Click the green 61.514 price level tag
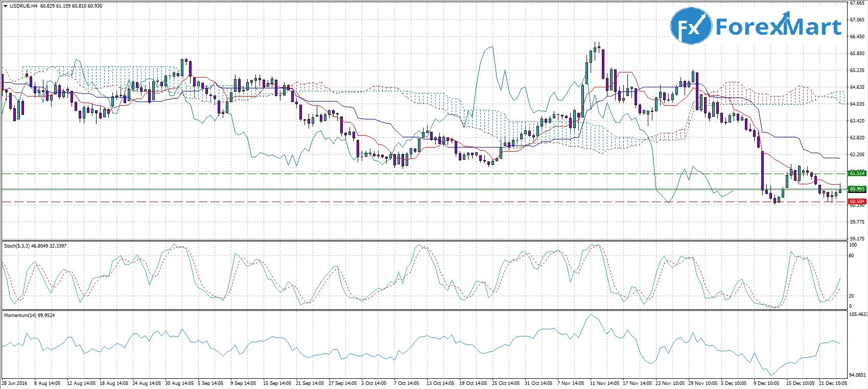This screenshot has width=868, height=389. point(857,174)
